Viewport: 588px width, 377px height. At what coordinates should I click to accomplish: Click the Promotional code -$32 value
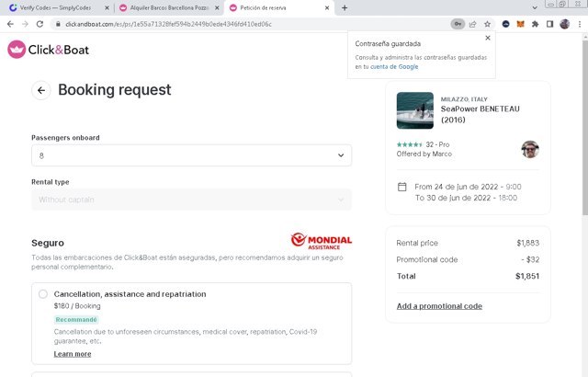530,259
